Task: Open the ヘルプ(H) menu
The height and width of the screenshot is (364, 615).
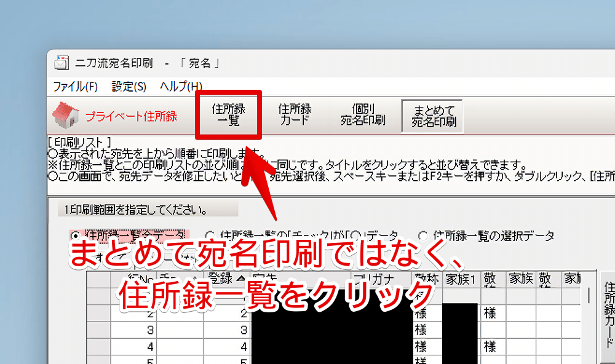Action: tap(181, 87)
